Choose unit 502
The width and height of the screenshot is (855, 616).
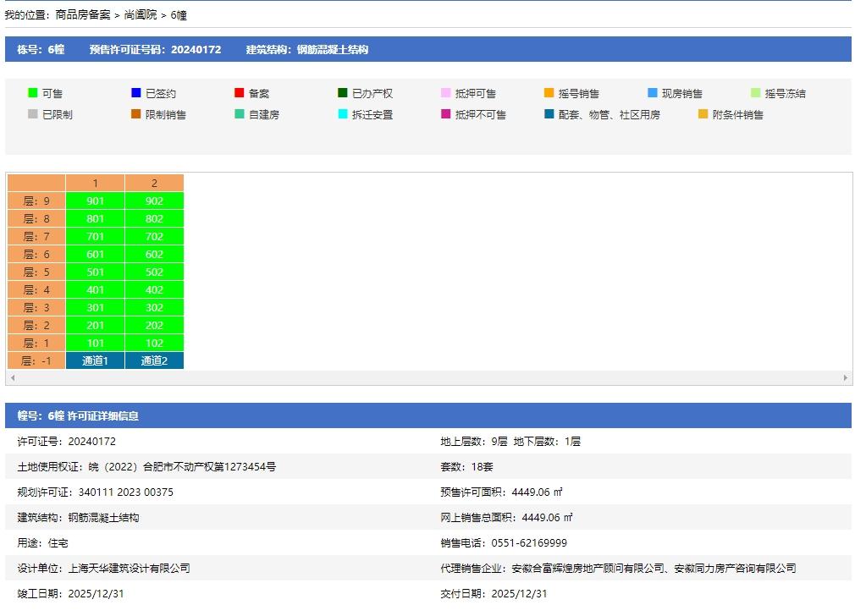[154, 272]
